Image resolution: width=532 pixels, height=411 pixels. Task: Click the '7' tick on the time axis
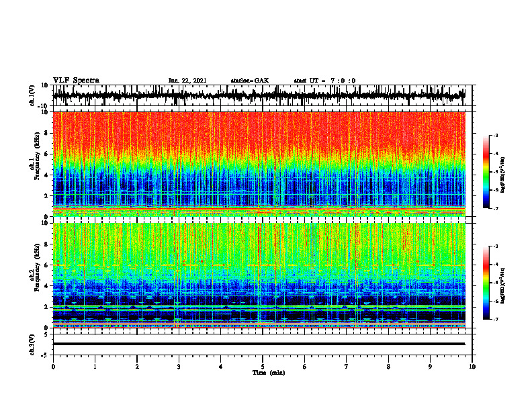pyautogui.click(x=347, y=367)
